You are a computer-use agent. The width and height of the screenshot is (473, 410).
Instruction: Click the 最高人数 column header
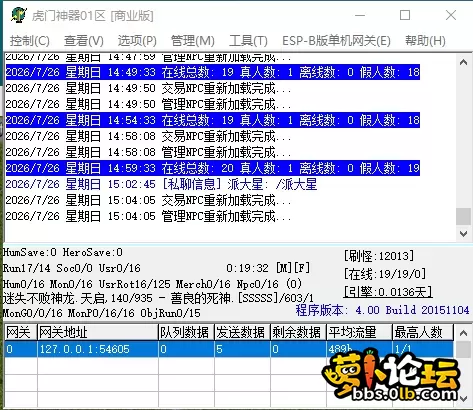click(x=423, y=332)
